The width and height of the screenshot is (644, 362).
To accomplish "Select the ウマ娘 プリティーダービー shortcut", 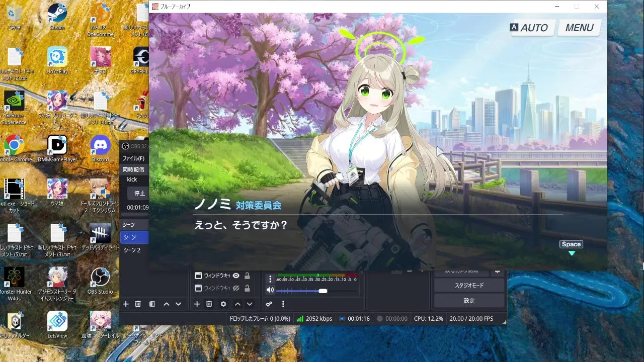I will pos(57,108).
